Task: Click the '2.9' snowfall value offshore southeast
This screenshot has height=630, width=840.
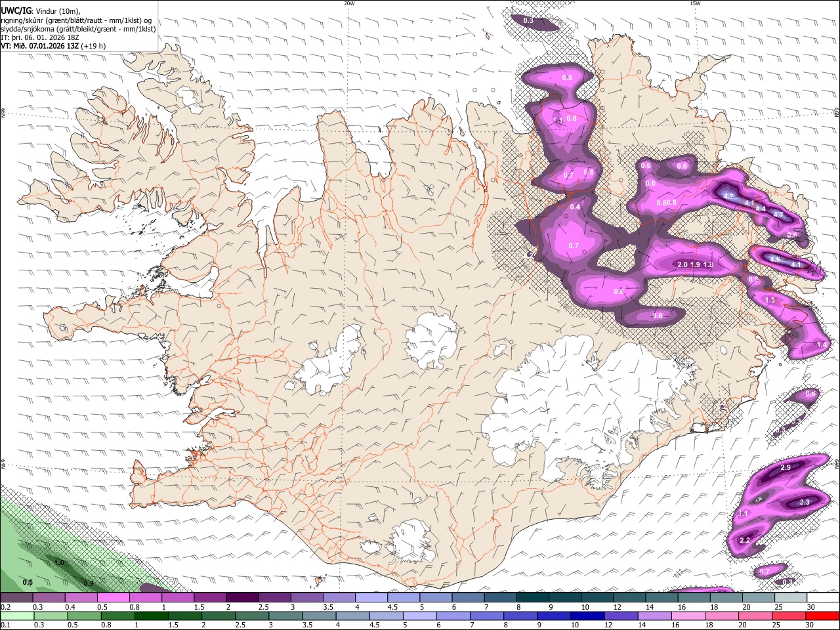Action: click(786, 467)
